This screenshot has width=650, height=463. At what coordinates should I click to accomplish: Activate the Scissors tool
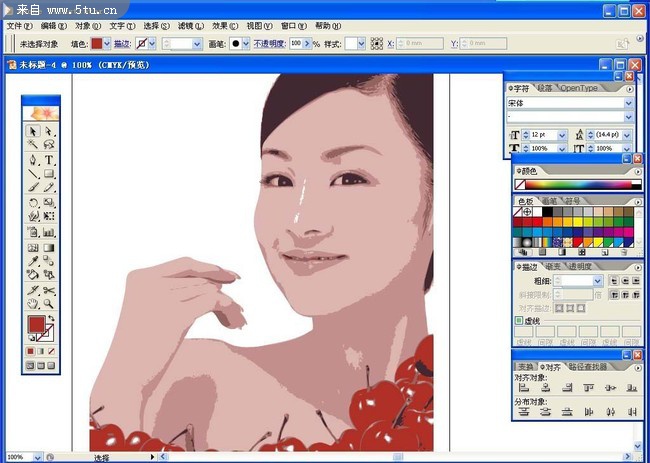pos(49,290)
